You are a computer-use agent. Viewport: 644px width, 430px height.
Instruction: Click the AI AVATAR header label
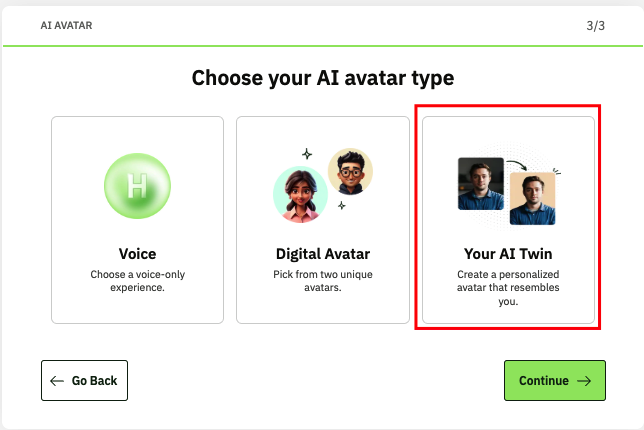(66, 25)
